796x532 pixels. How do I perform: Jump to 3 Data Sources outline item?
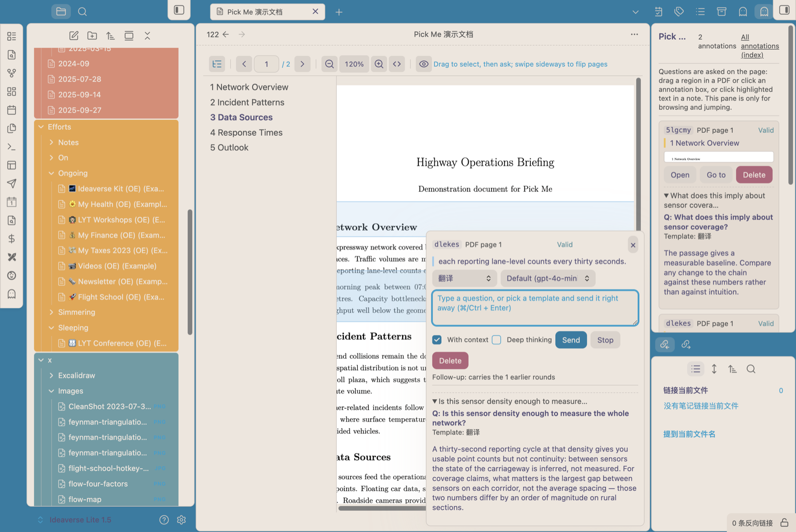241,117
